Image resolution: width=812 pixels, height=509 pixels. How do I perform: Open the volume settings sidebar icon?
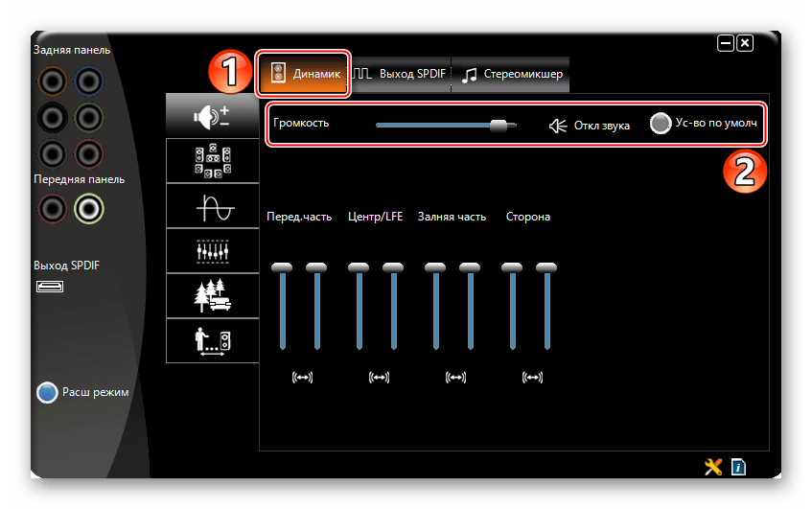pyautogui.click(x=212, y=116)
